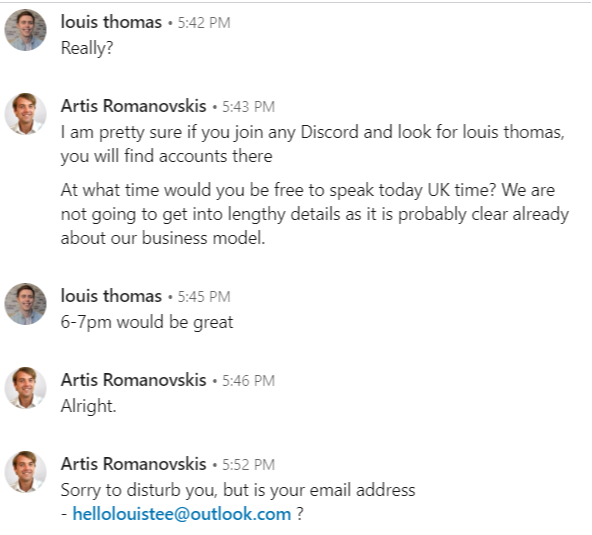592x535 pixels.
Task: Click the 'Sorry to disturb you' message text
Action: (x=238, y=502)
